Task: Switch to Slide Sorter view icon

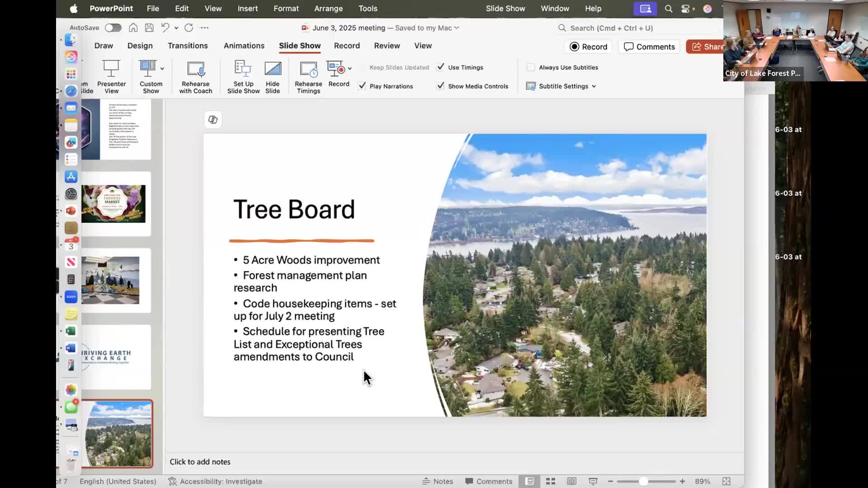Action: pyautogui.click(x=550, y=481)
